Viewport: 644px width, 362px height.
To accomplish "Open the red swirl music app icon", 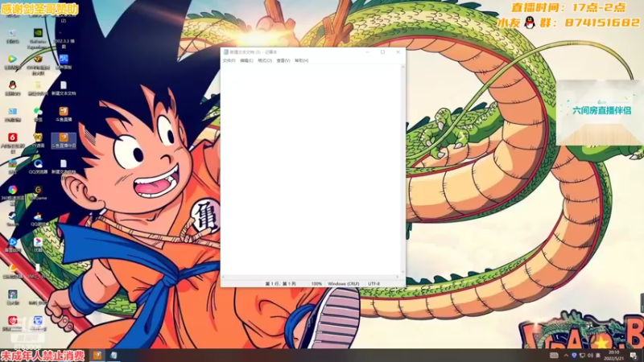I will [12, 324].
